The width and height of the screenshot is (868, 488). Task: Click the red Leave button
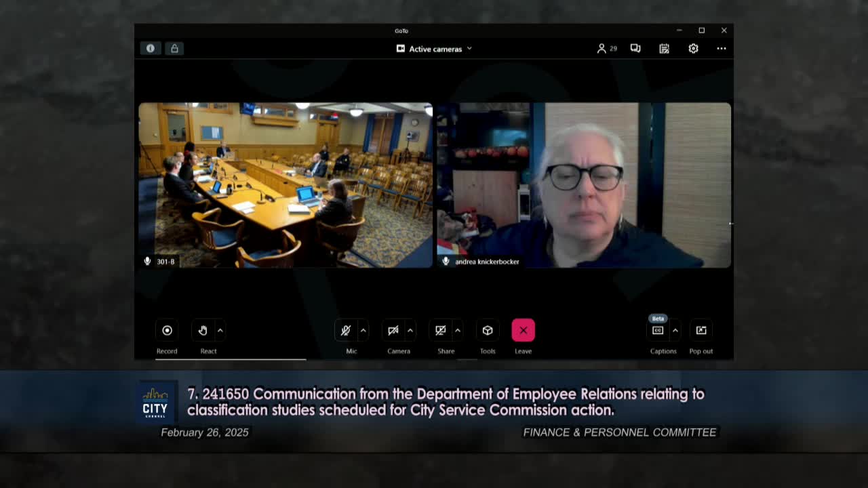pyautogui.click(x=523, y=331)
